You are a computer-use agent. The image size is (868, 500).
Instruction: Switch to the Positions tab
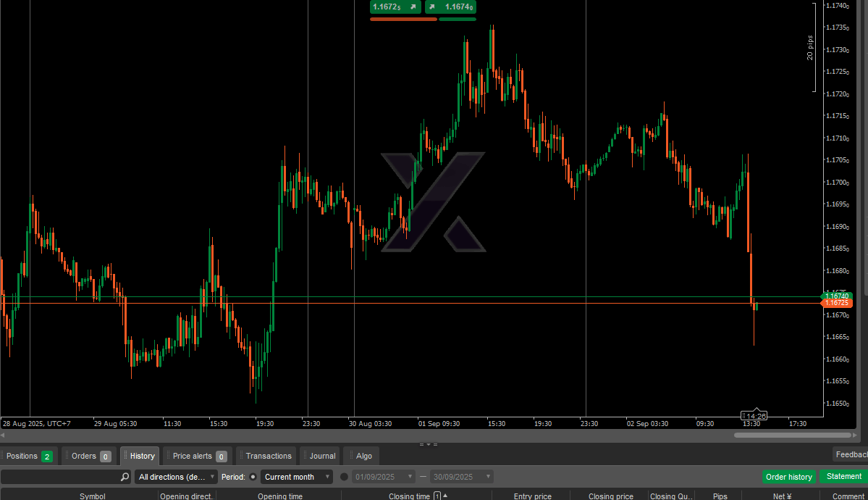point(29,456)
